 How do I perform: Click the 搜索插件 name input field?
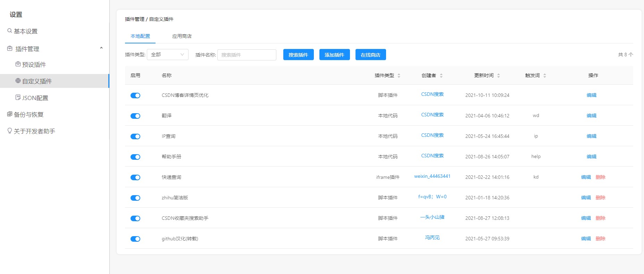(246, 55)
